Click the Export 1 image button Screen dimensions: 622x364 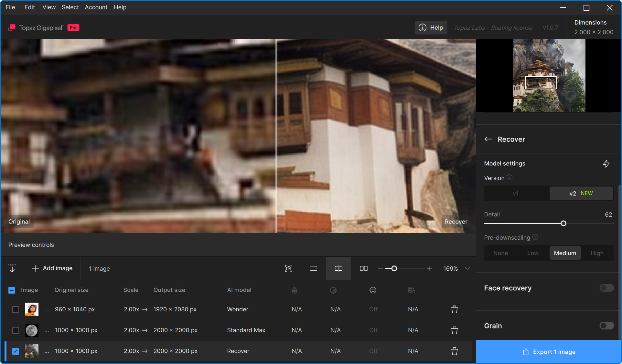549,352
